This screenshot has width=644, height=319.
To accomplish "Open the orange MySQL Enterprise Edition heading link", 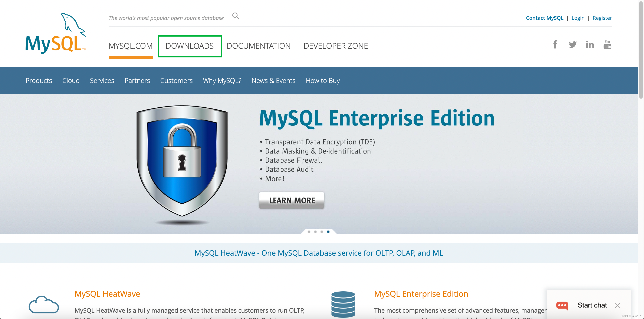I will (421, 294).
